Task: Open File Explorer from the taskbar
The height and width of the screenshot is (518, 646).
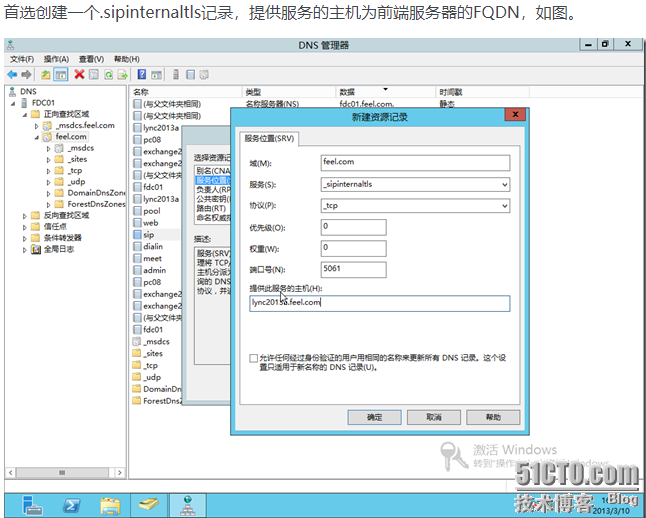Action: (110, 505)
